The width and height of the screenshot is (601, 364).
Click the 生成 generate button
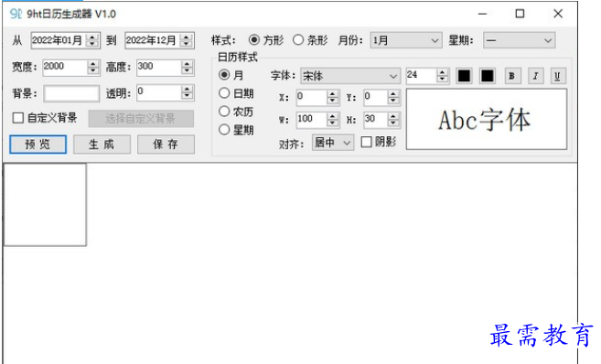tap(102, 145)
